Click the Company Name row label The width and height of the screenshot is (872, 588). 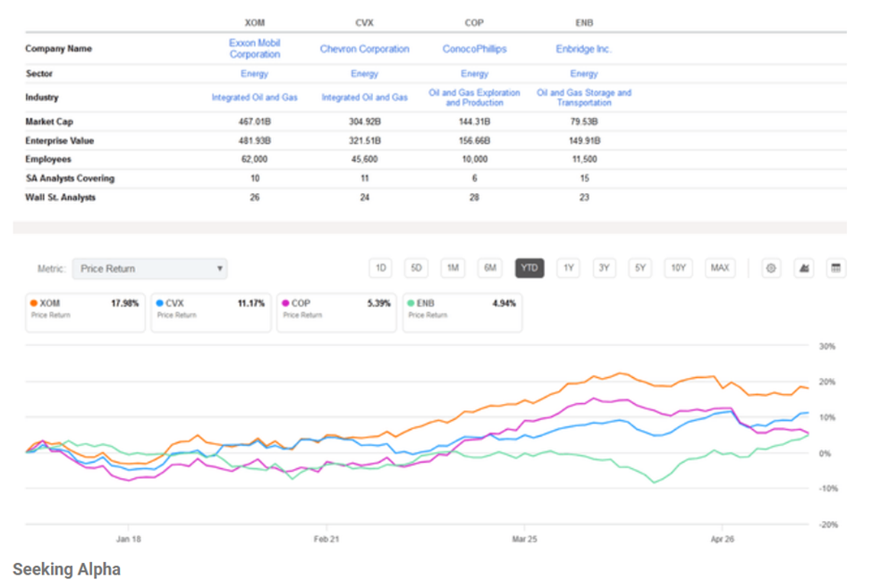pos(58,49)
